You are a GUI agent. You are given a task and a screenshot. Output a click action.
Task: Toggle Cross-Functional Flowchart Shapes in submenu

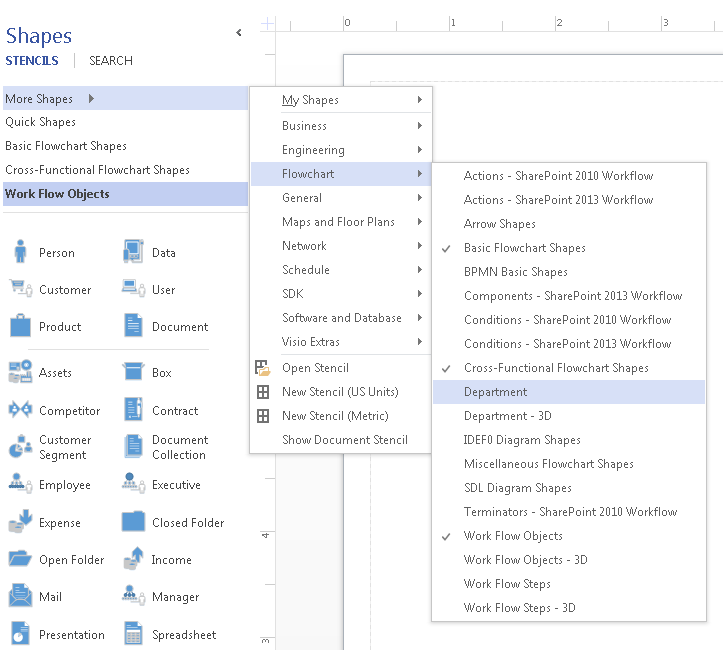(x=555, y=368)
